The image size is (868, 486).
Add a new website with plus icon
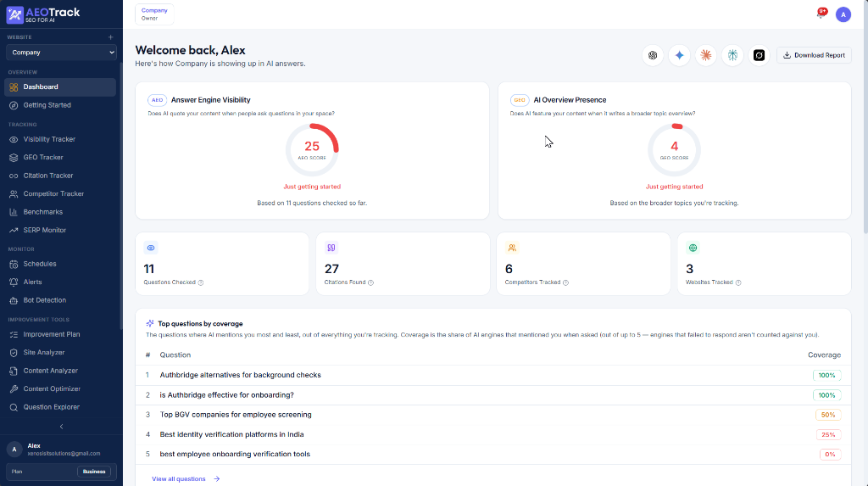coord(111,37)
